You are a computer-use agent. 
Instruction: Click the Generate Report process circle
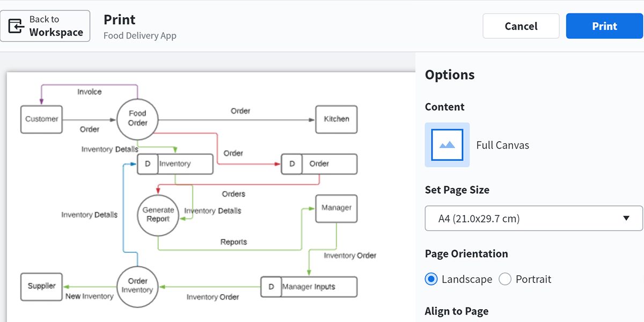click(x=158, y=215)
